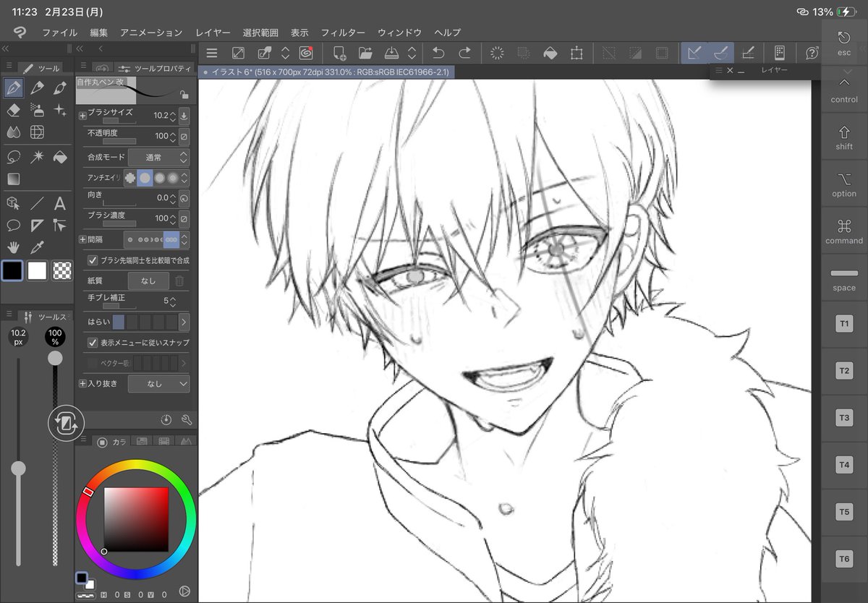Tap the shift edge keyboard key
The image size is (868, 603).
click(844, 137)
